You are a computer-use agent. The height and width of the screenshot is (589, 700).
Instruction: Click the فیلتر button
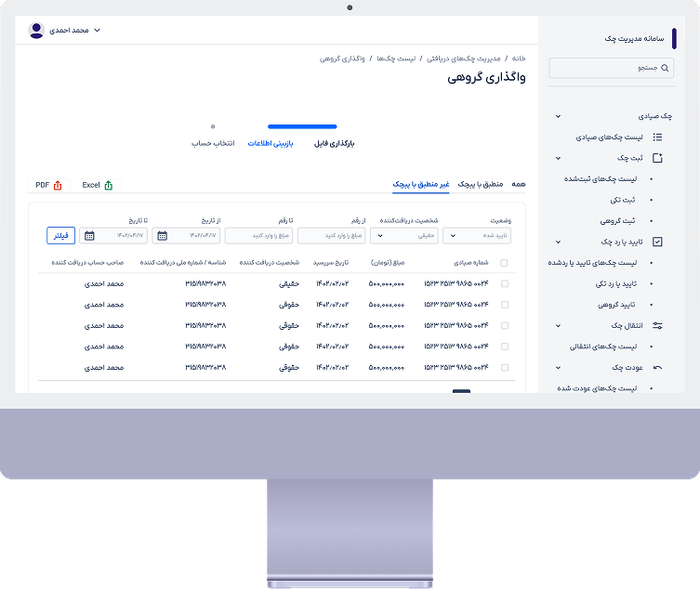(60, 236)
